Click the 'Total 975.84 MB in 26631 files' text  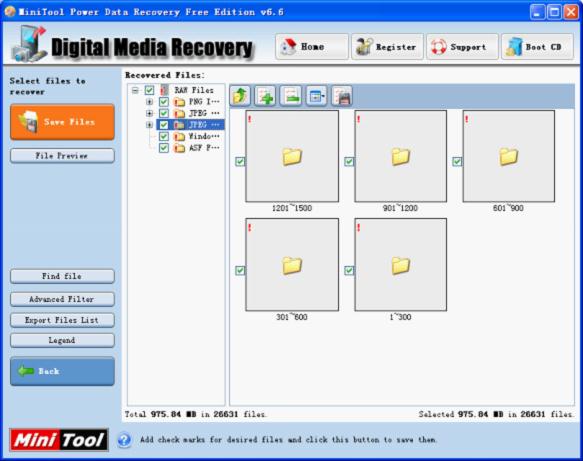[195, 414]
